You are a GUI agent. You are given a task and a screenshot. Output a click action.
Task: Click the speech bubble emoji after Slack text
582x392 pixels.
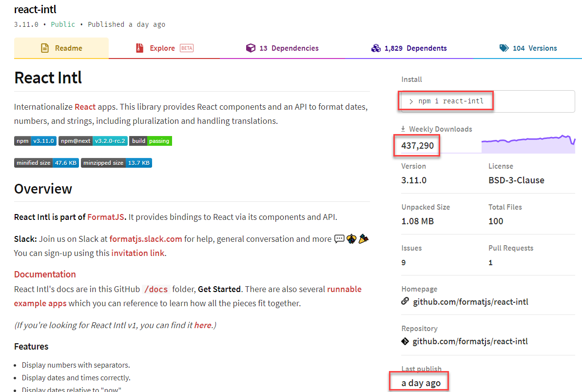[x=339, y=239]
